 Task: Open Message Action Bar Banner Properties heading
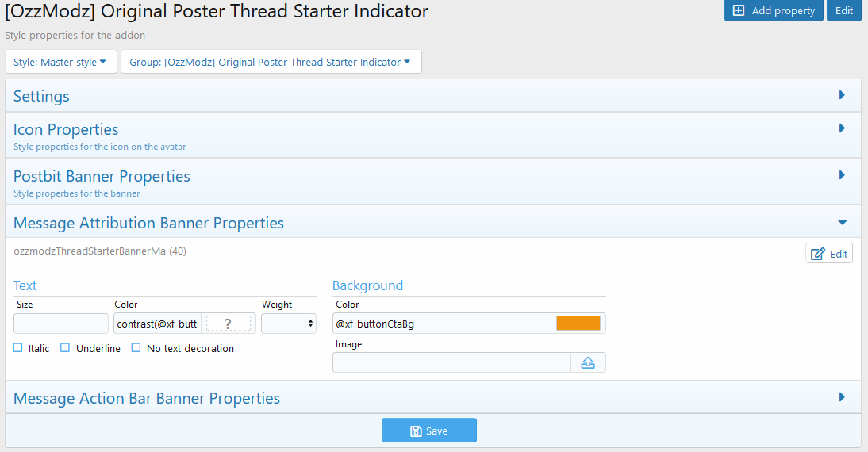147,398
